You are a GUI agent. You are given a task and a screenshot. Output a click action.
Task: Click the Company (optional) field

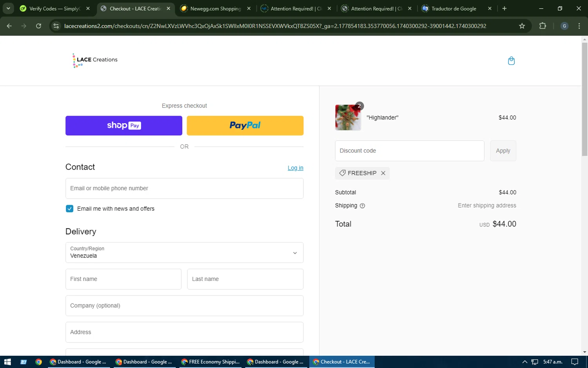coord(184,306)
